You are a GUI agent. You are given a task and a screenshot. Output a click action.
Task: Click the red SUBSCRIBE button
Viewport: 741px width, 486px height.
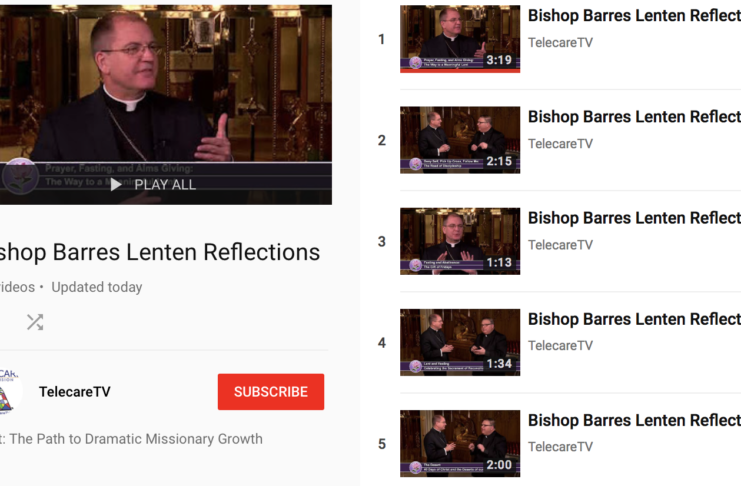pyautogui.click(x=271, y=392)
